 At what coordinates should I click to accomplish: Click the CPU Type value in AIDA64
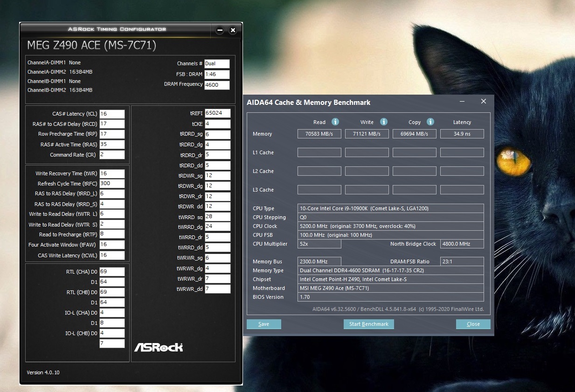pos(391,208)
